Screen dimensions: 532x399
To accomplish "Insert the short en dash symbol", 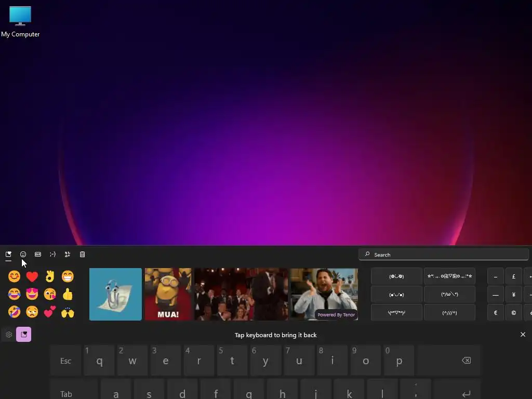I will coord(496,276).
